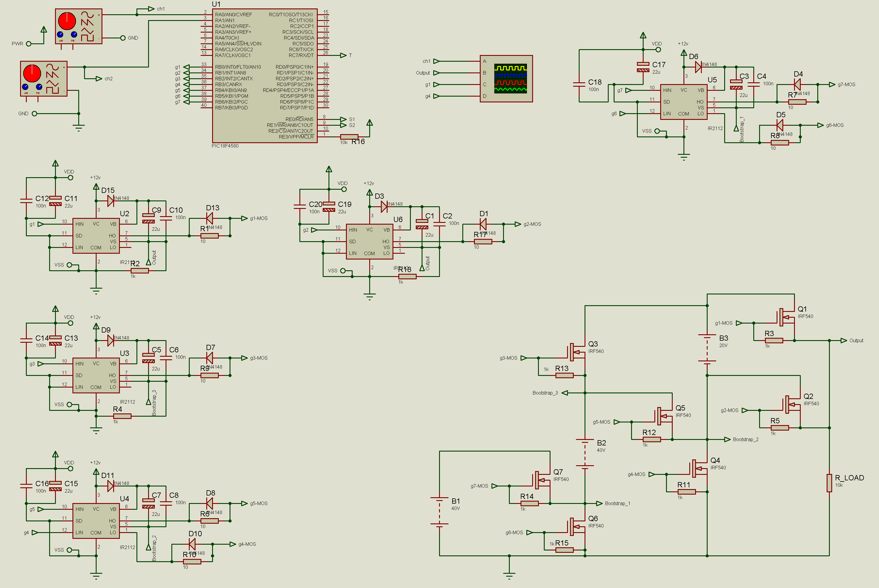The height and width of the screenshot is (588, 879).
Task: Select the ch1 signal generator red knob
Action: (x=67, y=21)
